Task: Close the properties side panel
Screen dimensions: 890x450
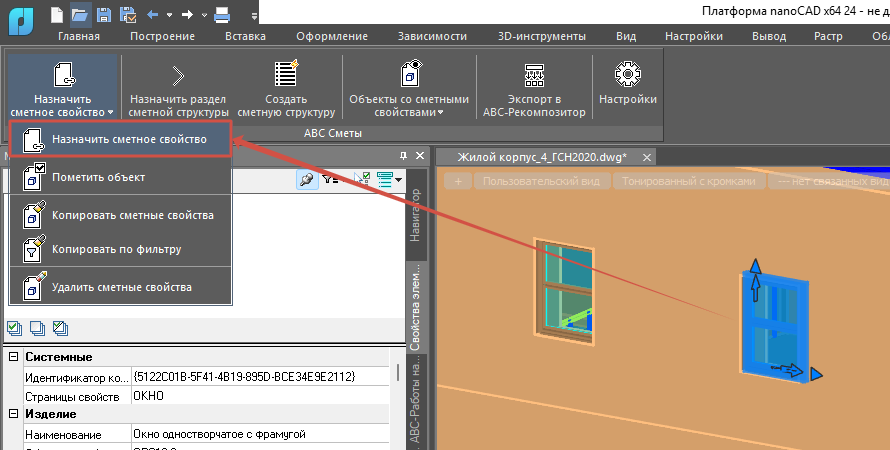Action: pyautogui.click(x=420, y=155)
